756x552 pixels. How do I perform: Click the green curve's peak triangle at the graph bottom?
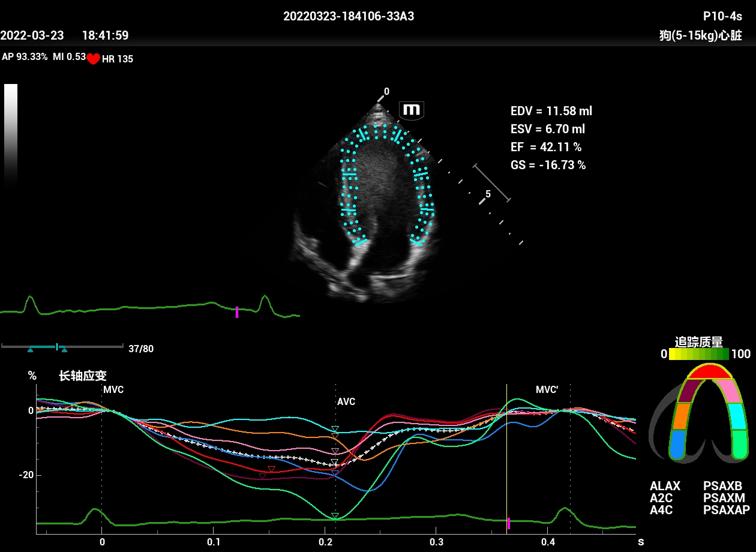(335, 515)
